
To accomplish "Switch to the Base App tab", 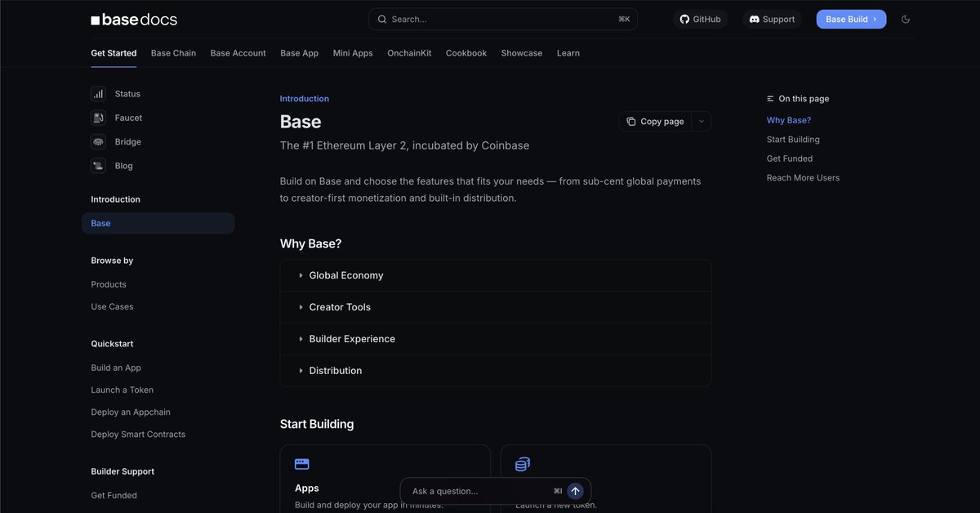I will [x=299, y=53].
